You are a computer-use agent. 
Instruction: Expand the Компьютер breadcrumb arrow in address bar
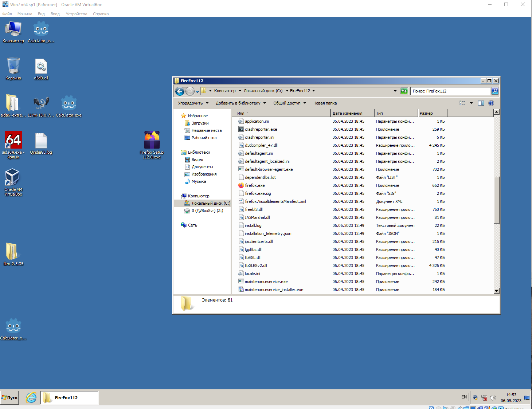click(240, 91)
